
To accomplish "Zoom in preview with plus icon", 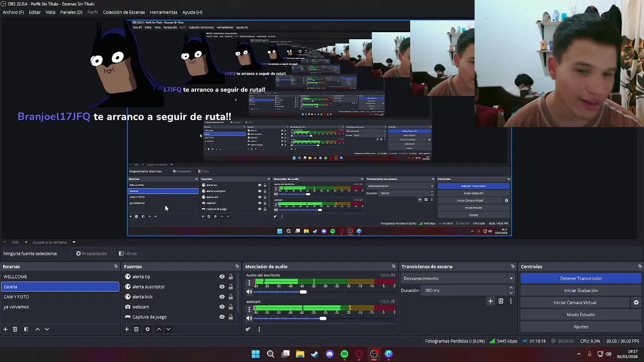I will tap(26, 242).
